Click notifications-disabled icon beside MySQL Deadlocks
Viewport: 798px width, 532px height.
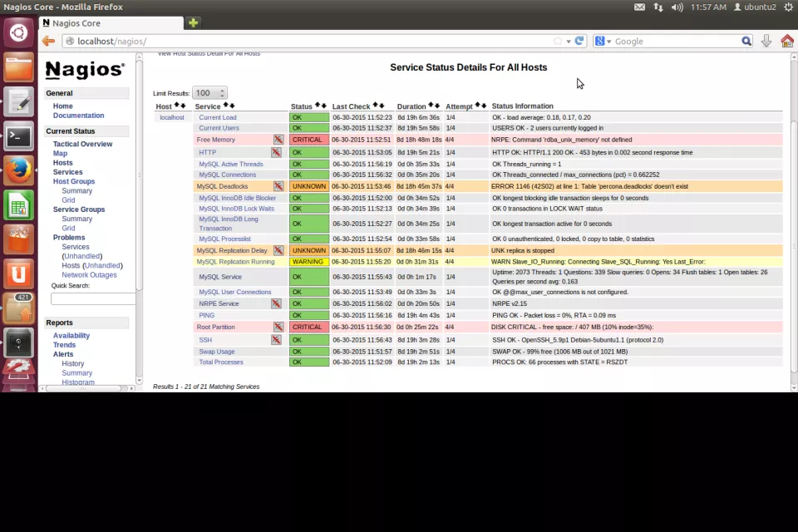tap(278, 186)
